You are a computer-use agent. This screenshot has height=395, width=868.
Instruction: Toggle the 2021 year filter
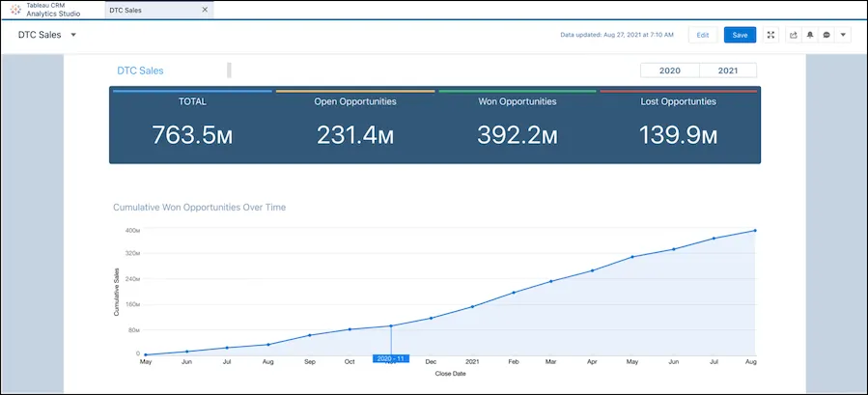[x=728, y=71]
